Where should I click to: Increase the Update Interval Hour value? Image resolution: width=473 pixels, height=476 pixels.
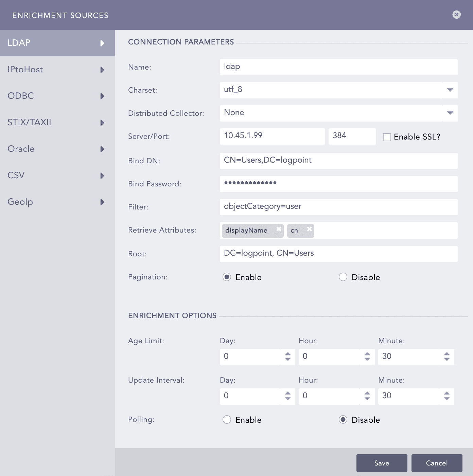tap(367, 393)
